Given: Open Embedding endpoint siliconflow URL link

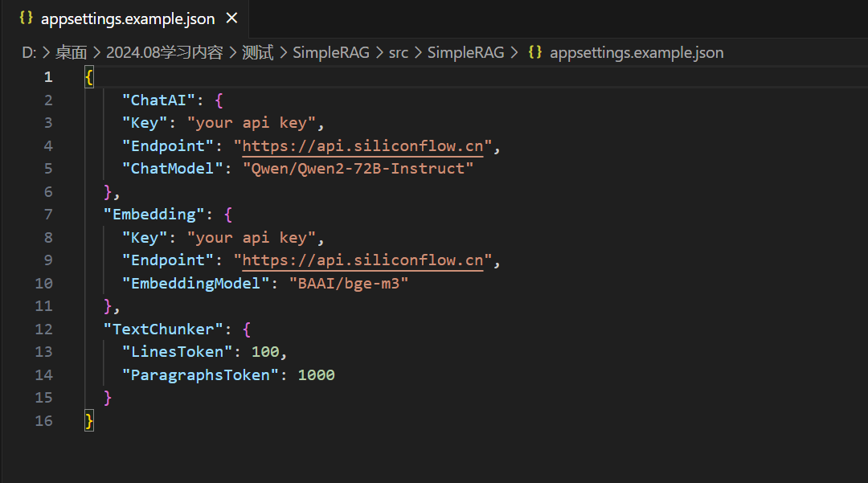Looking at the screenshot, I should pos(362,260).
